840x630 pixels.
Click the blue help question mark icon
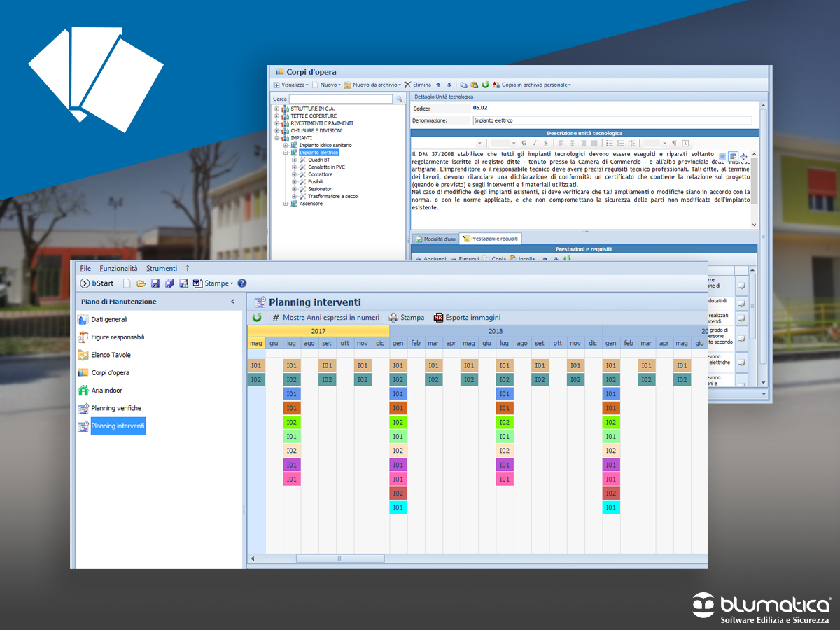[242, 283]
